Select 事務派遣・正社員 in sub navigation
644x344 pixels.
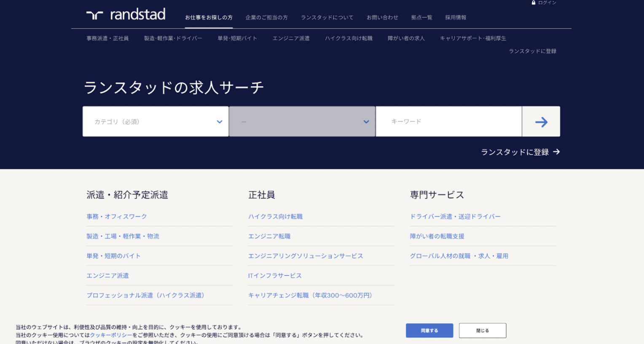coord(107,38)
